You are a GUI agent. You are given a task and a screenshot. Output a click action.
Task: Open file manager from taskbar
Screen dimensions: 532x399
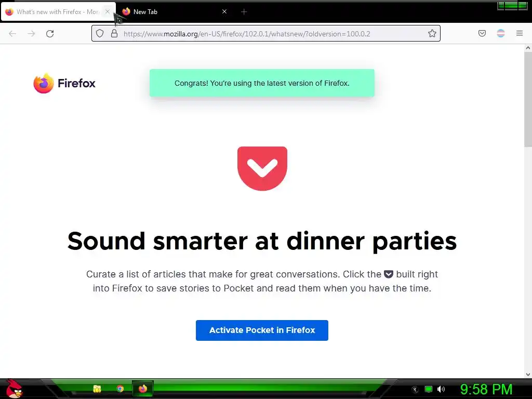[x=97, y=389]
